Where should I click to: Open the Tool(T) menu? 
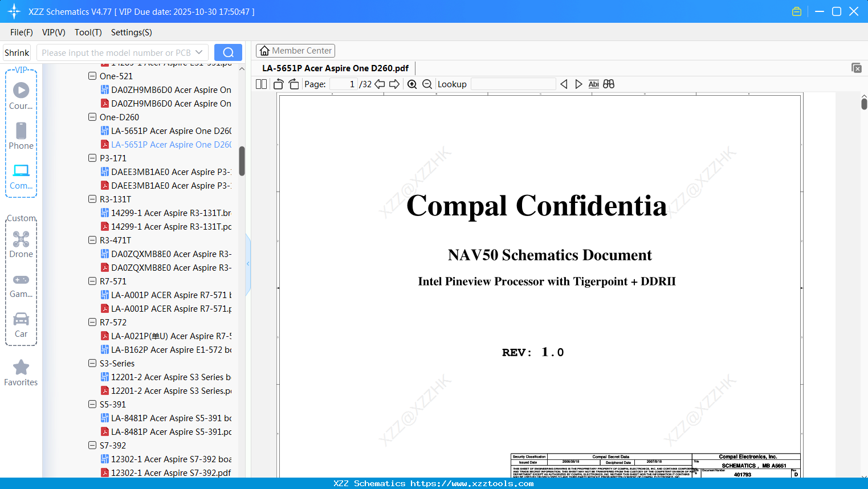(88, 32)
